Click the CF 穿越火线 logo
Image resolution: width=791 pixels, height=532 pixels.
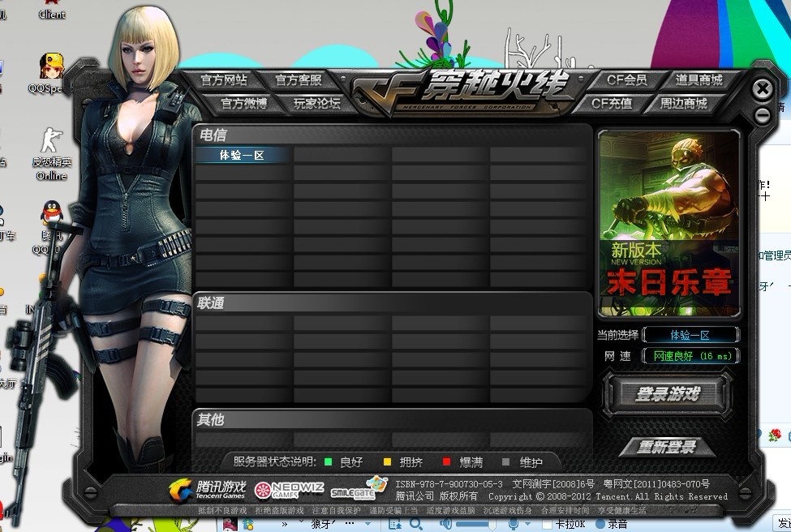463,91
